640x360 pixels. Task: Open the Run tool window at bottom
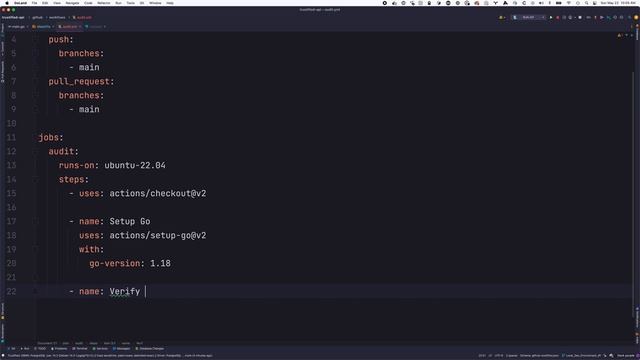(x=25, y=349)
